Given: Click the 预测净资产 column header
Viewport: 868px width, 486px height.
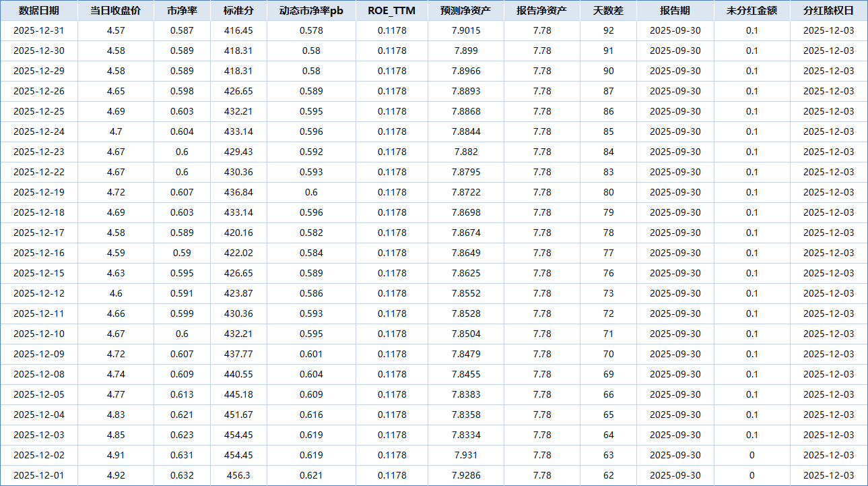Looking at the screenshot, I should click(466, 11).
